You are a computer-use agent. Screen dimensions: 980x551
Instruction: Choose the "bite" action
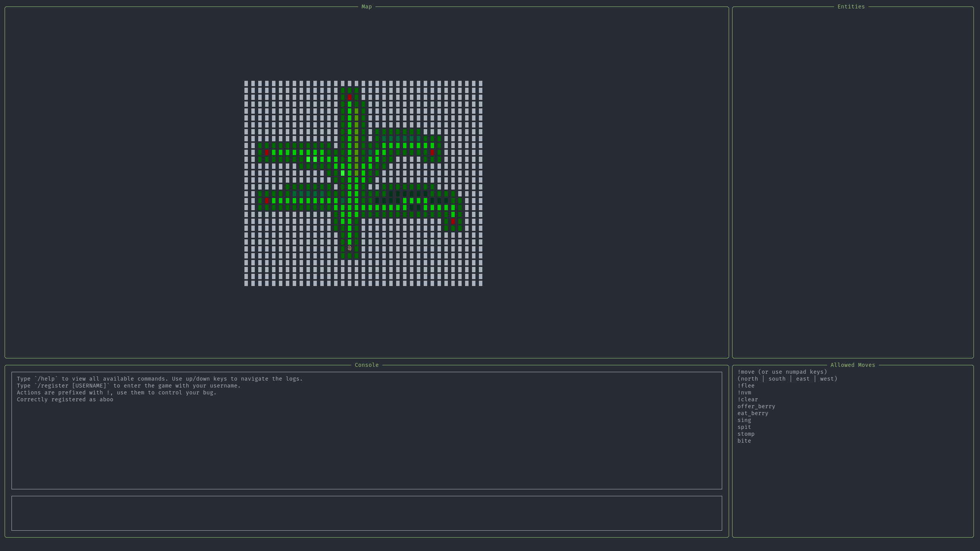point(744,441)
